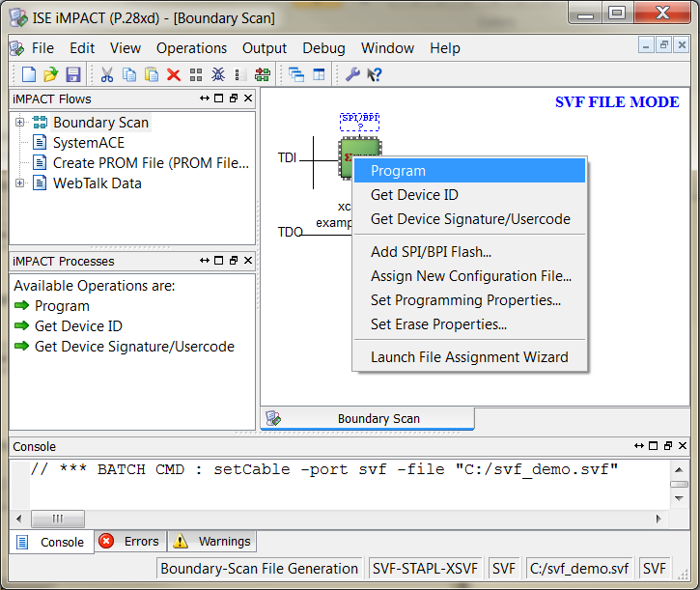Click the New Project toolbar icon
Screen dimensions: 700x590
[29, 74]
